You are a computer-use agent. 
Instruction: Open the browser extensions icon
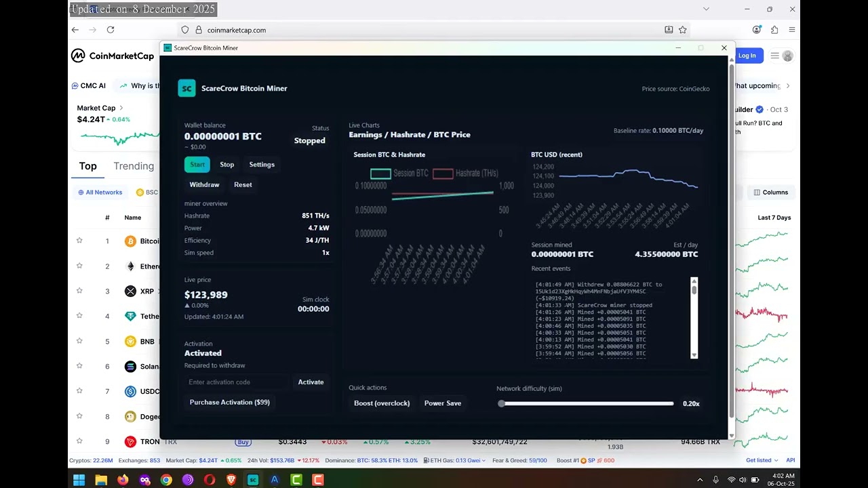tap(774, 30)
